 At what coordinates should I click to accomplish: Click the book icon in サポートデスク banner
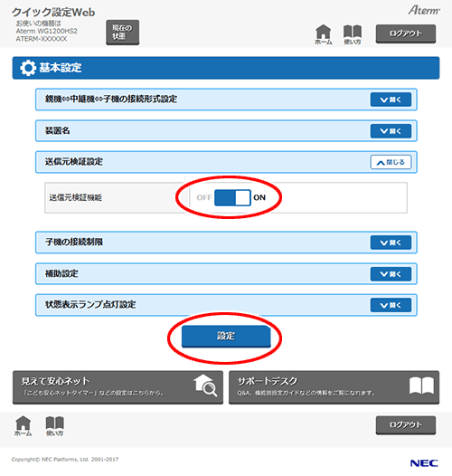(x=421, y=386)
